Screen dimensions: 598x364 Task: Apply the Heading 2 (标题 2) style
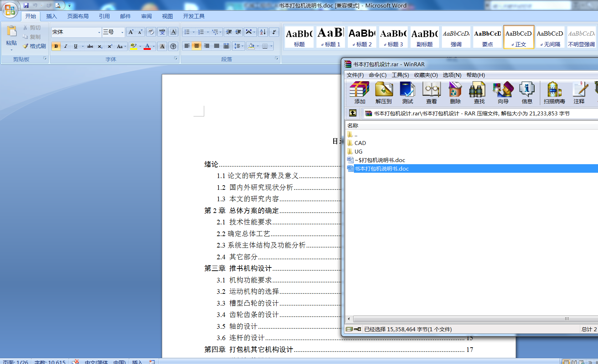click(x=362, y=37)
